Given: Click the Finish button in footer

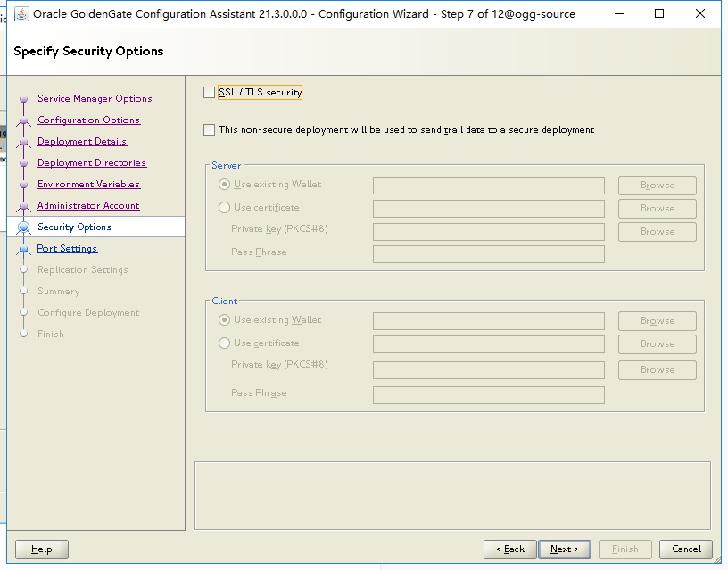Looking at the screenshot, I should tap(625, 549).
